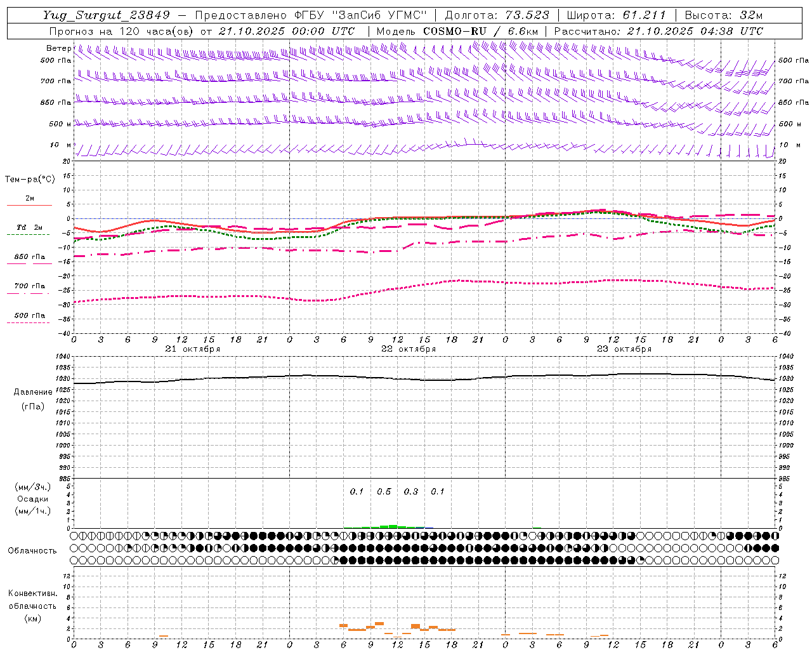Click the 500 м wind level label on left
This screenshot has height=650, width=812.
60,124
